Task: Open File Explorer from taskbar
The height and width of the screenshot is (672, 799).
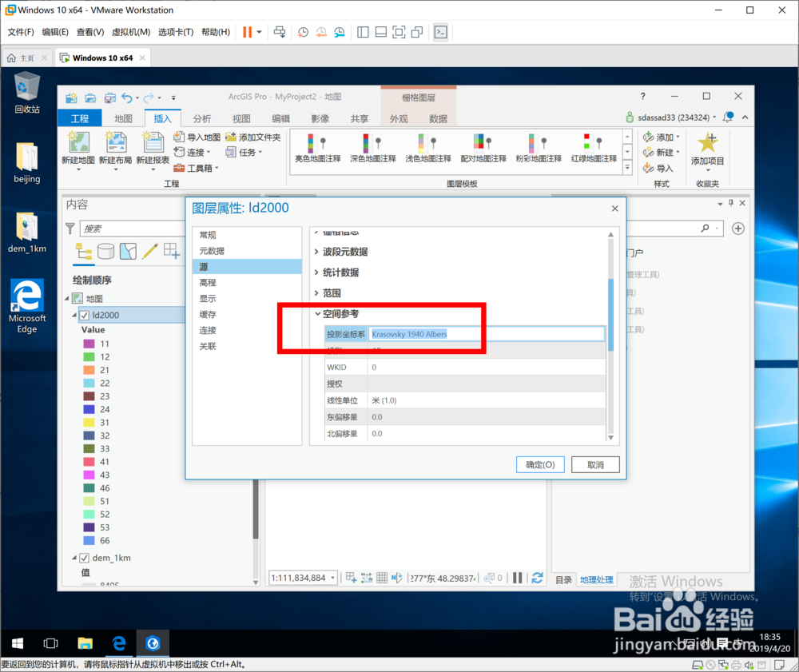Action: pos(85,643)
